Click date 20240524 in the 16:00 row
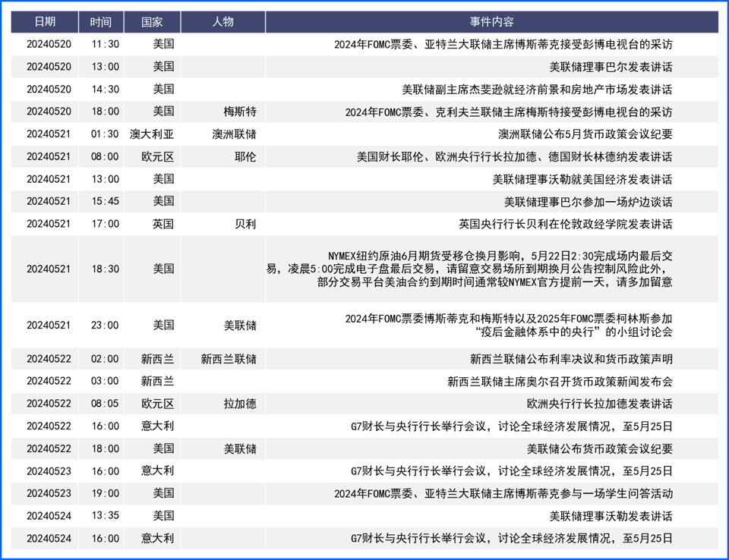The width and height of the screenshot is (729, 560). pos(49,539)
